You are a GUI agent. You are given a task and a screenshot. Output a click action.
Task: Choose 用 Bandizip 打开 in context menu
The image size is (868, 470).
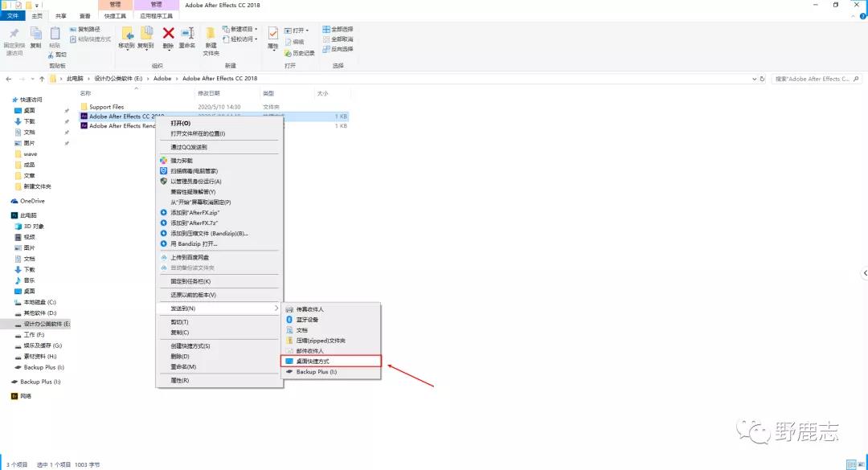click(194, 243)
